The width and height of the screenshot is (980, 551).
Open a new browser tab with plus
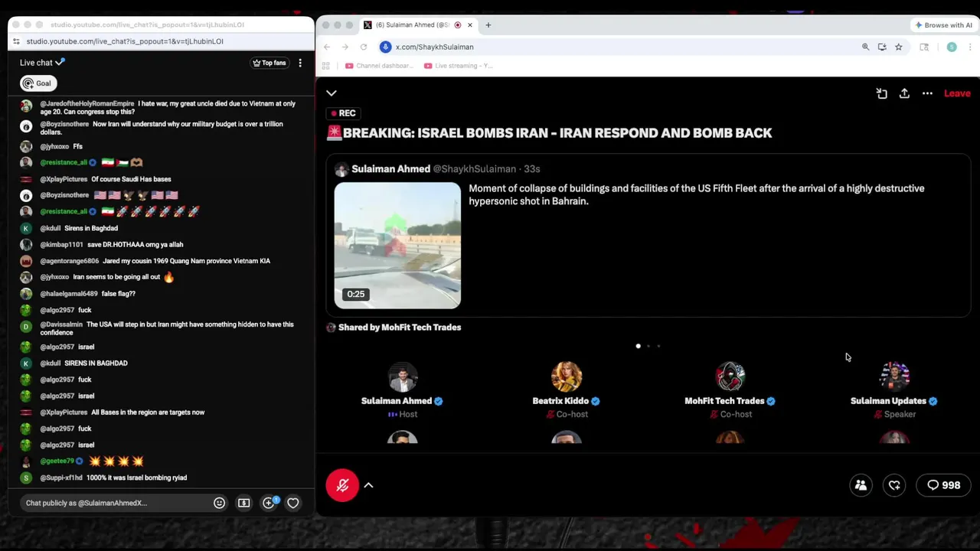(x=488, y=24)
